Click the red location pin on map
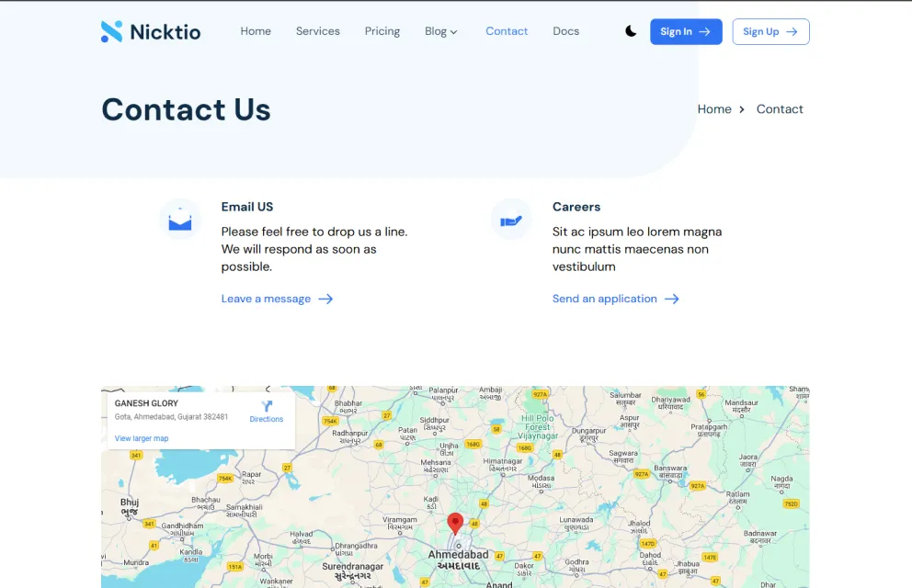This screenshot has height=588, width=912. pos(455,524)
